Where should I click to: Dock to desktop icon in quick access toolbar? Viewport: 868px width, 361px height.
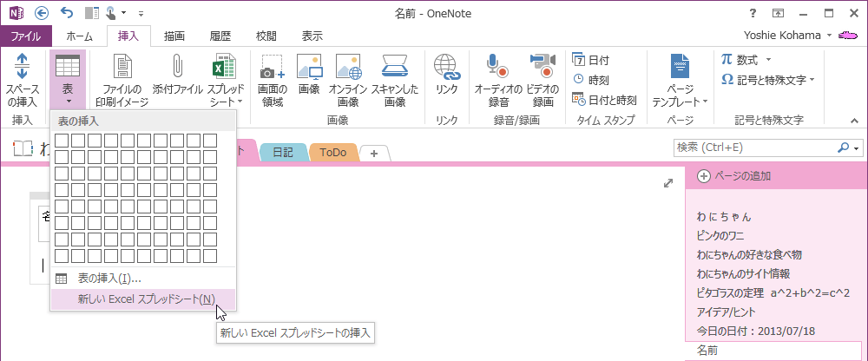pos(91,13)
